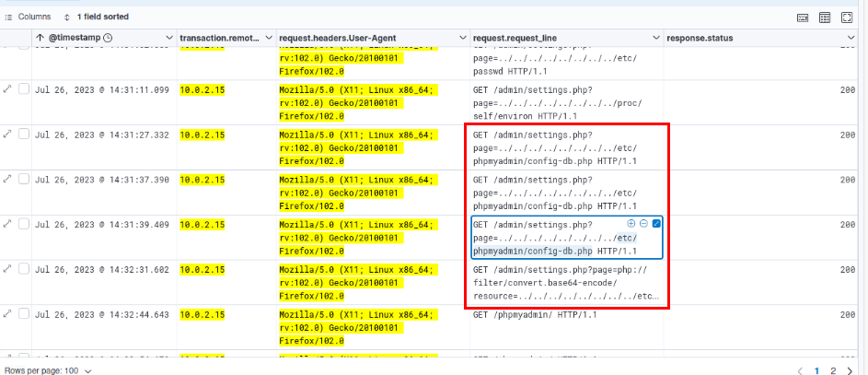Click timestamp Jul 26, 2023 @ 14:31:27.332
The image size is (868, 375).
pyautogui.click(x=102, y=135)
